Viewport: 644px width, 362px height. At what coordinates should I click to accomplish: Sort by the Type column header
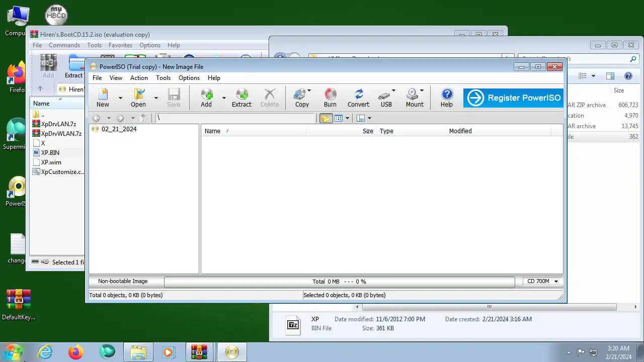coord(412,131)
